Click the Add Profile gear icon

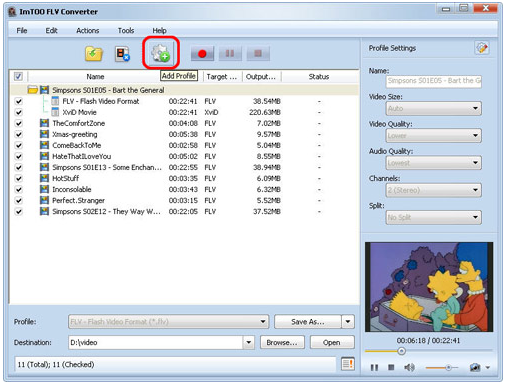click(160, 54)
